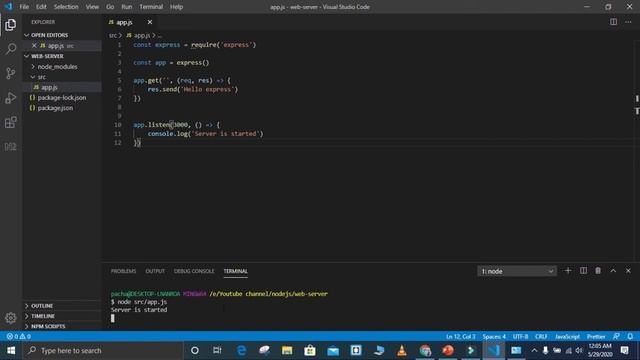Open the Edit menu

point(41,7)
